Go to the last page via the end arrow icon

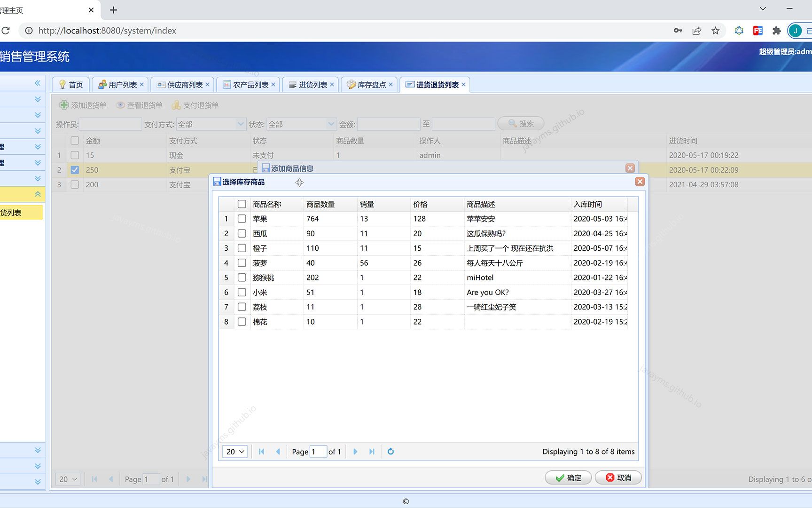click(x=372, y=451)
